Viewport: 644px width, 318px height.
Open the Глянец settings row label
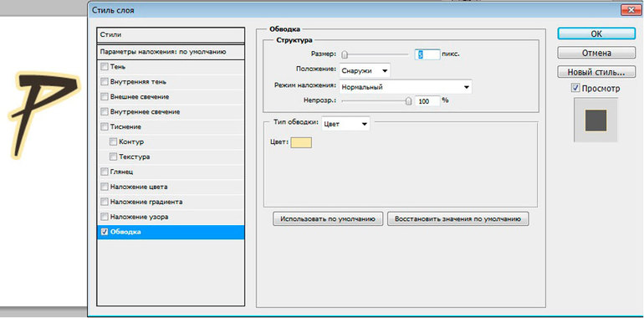pyautogui.click(x=121, y=172)
